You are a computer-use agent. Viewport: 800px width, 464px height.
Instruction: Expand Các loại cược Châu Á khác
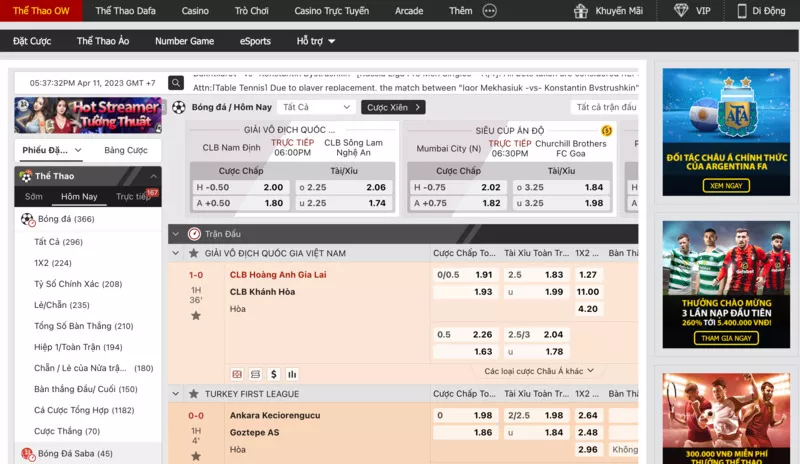point(539,371)
